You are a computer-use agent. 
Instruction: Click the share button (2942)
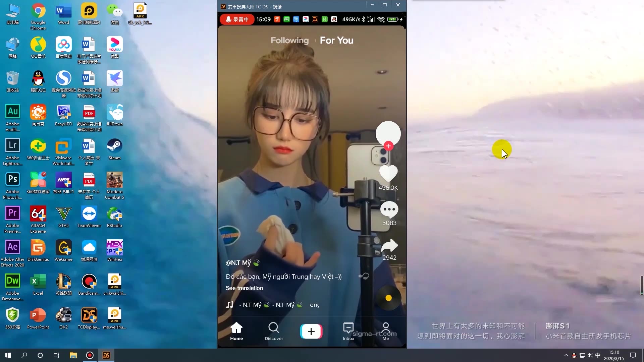point(389,246)
